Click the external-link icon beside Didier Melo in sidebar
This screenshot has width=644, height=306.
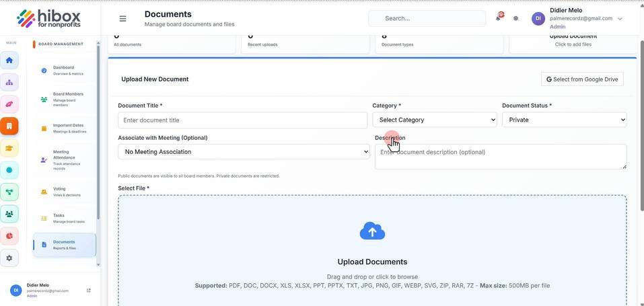click(89, 291)
